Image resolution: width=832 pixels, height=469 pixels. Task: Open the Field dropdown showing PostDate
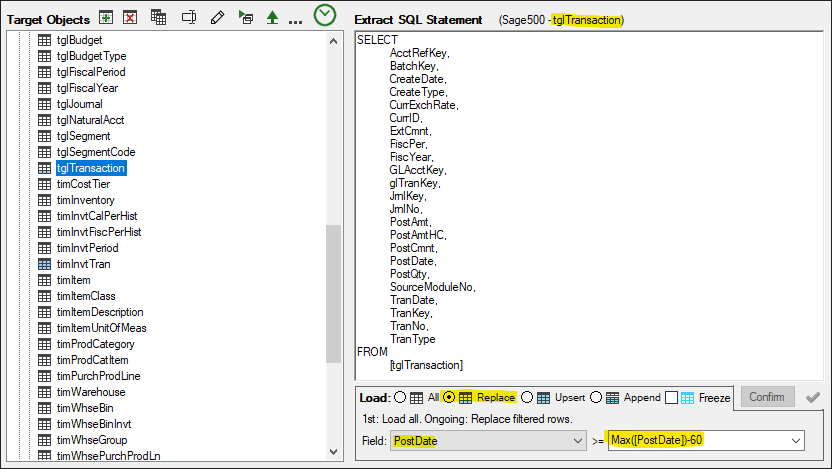[488, 440]
